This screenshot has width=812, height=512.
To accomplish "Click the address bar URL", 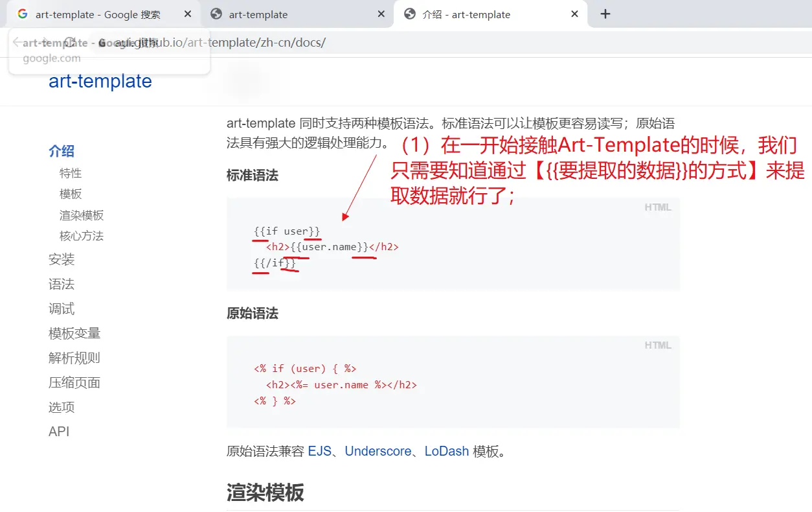I will [x=220, y=43].
